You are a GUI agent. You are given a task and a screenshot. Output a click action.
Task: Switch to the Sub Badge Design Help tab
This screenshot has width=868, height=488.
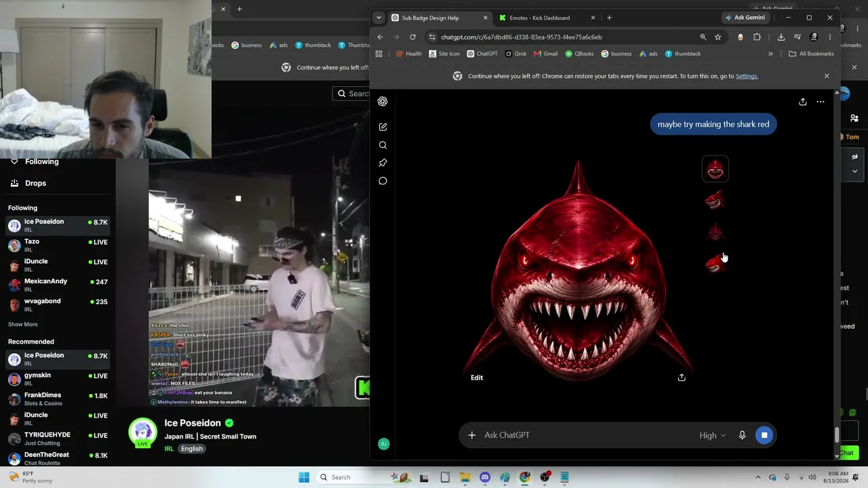[438, 18]
